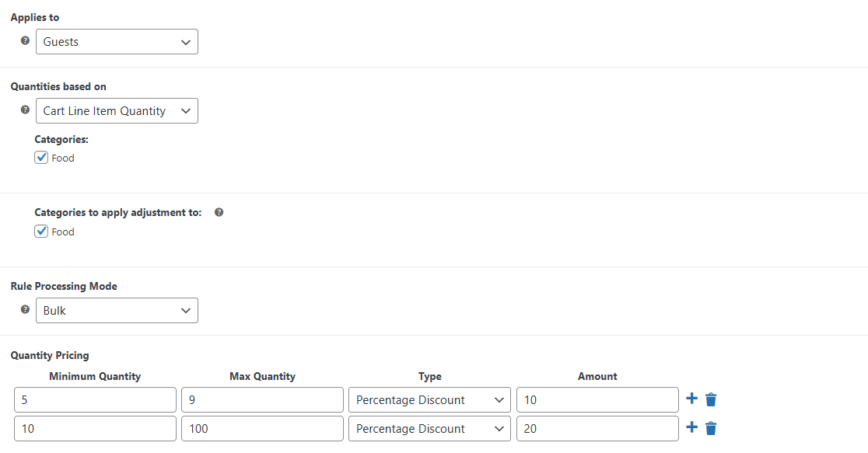
Task: Click the Quantities based on label
Action: [x=58, y=86]
